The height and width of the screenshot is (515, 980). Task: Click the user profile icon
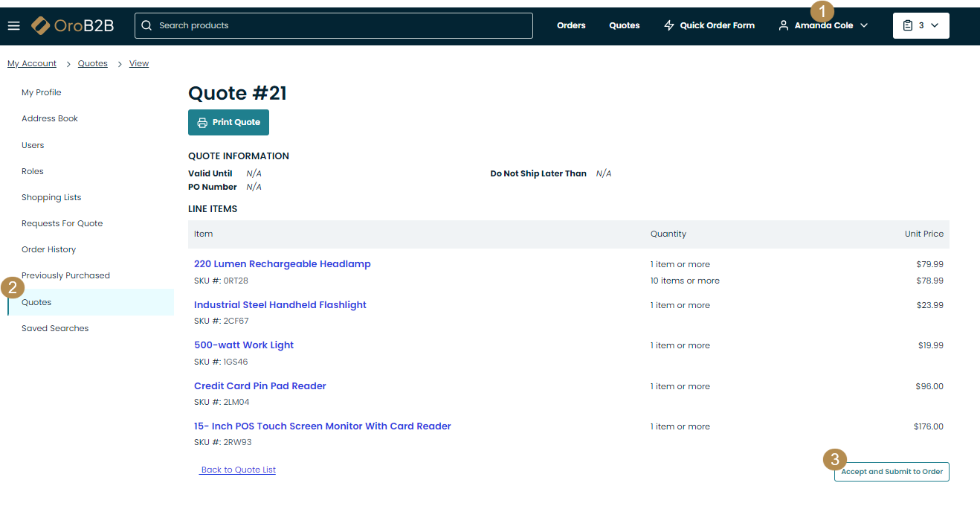[x=783, y=25]
